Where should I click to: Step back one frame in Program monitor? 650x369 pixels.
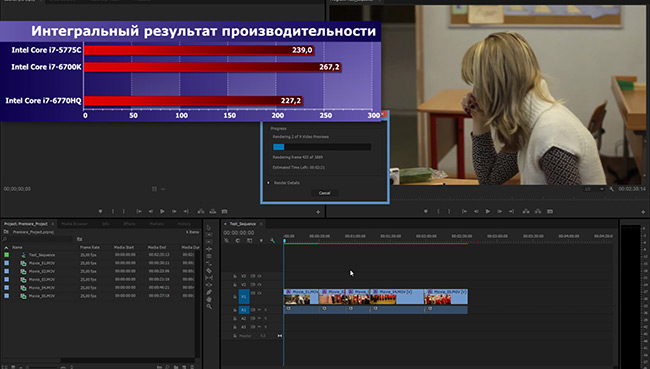pos(476,211)
